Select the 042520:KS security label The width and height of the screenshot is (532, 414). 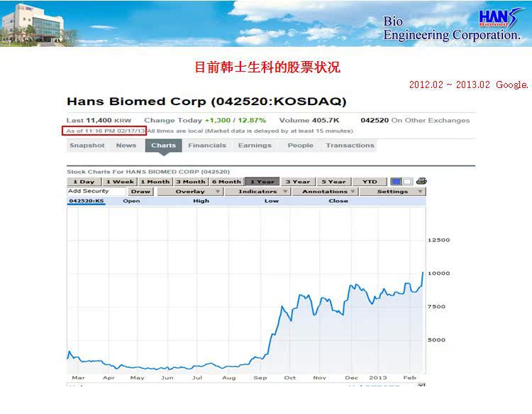click(86, 201)
